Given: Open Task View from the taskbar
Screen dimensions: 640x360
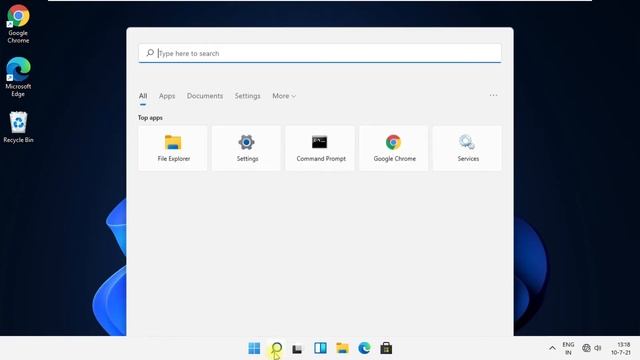Looking at the screenshot, I should point(298,348).
